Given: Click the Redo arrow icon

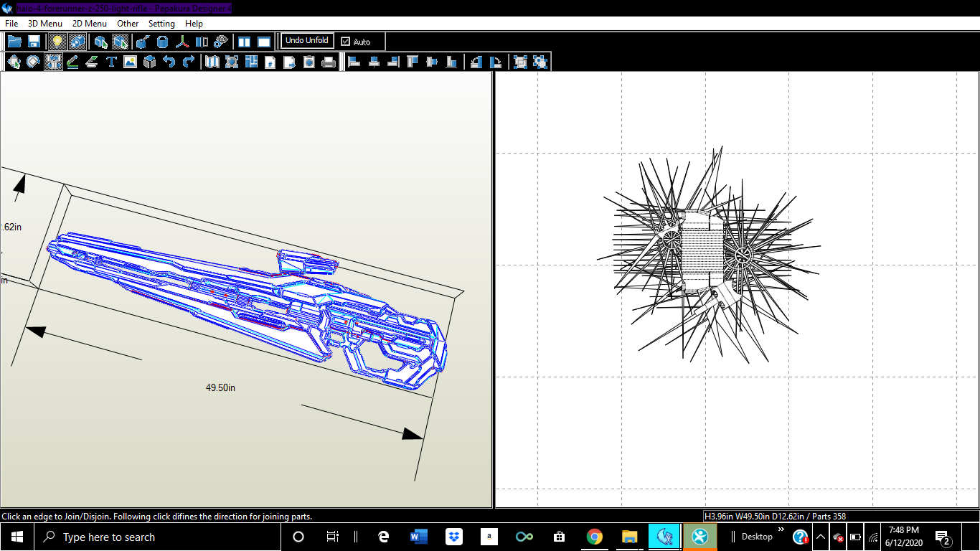Looking at the screenshot, I should coord(188,62).
